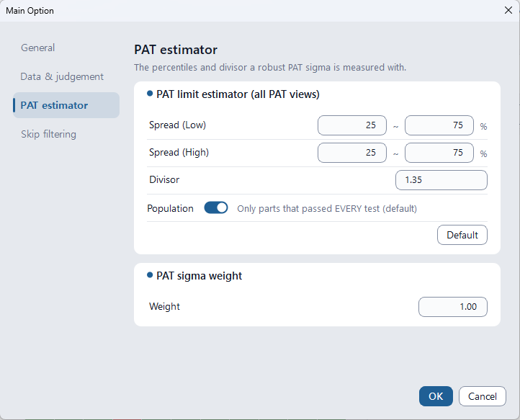Click the 'PAT limit estimator (all PAT views)' heading

(x=238, y=94)
